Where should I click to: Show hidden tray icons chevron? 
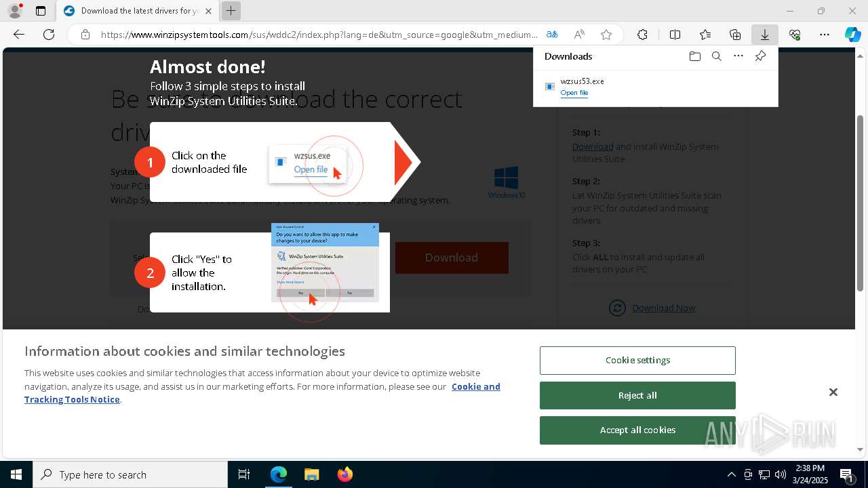coord(731,474)
